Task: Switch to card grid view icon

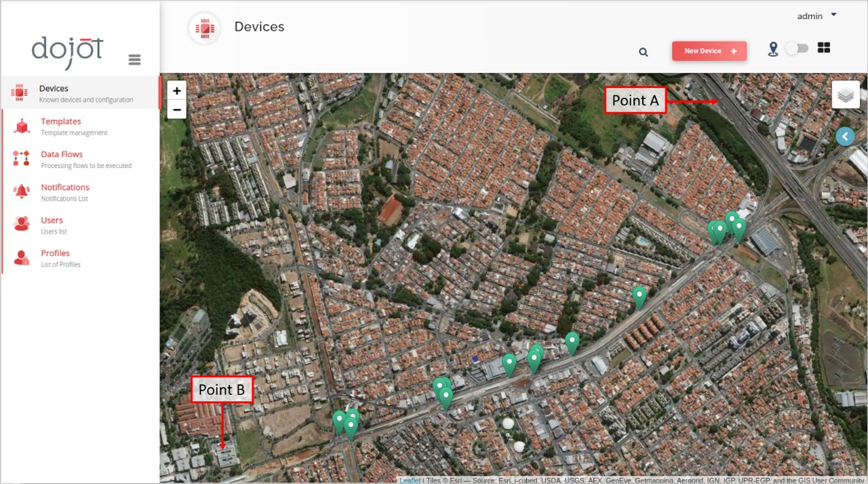Action: (x=824, y=47)
